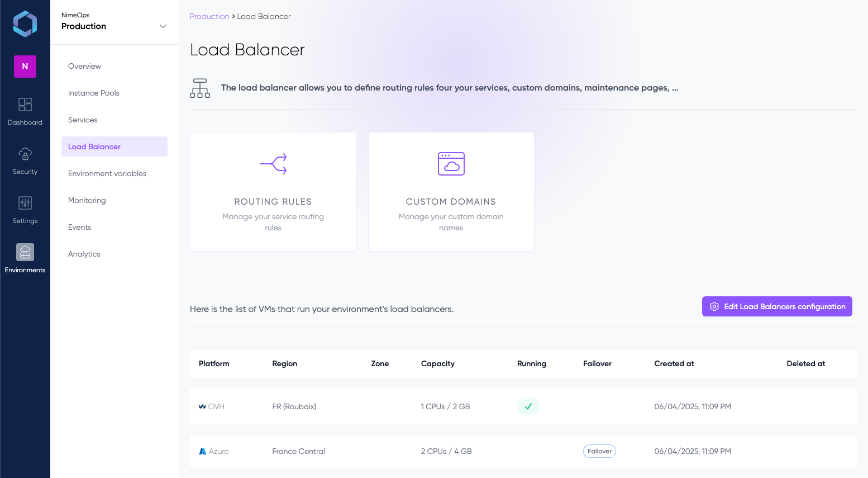Open Monitoring section
This screenshot has width=868, height=478.
(115, 200)
